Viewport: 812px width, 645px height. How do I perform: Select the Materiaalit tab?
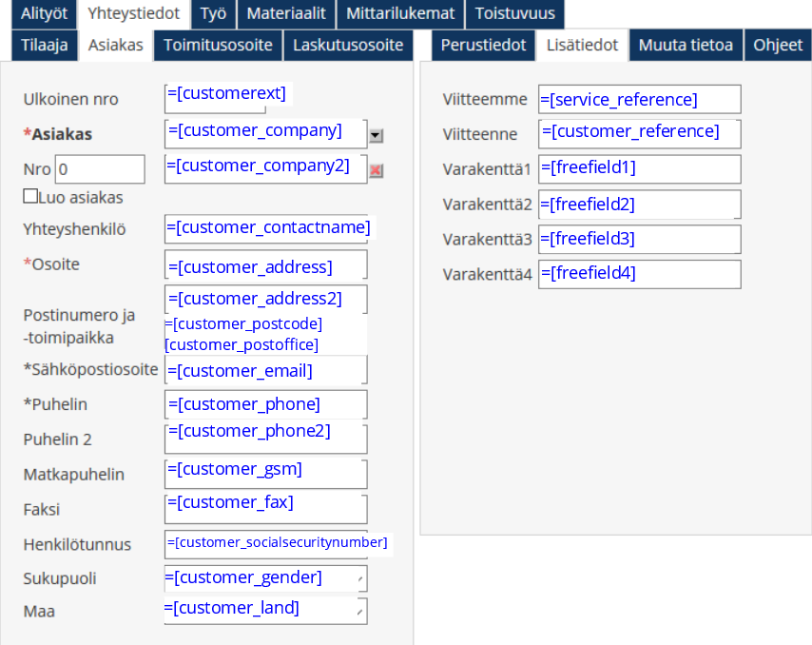(286, 13)
